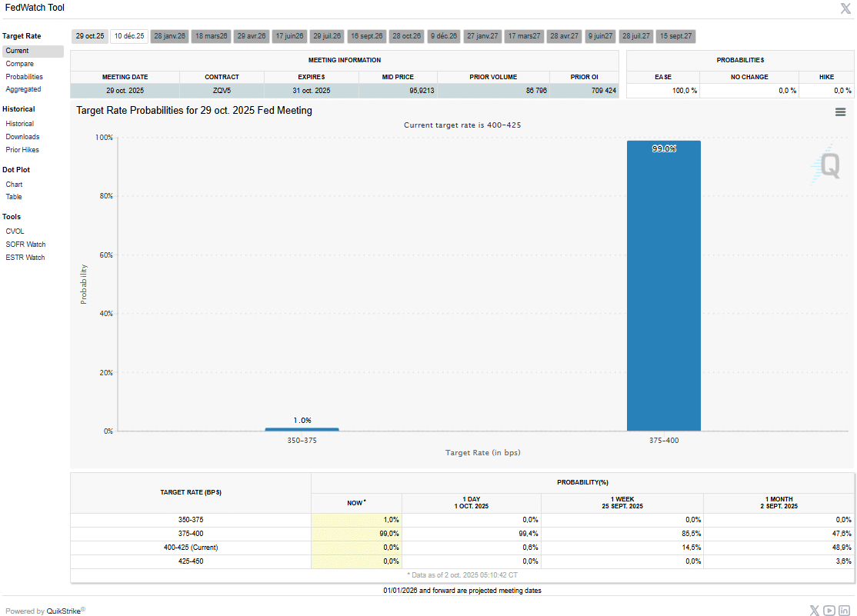This screenshot has width=857, height=616.
Task: Go to Aggregated view
Action: coord(23,89)
